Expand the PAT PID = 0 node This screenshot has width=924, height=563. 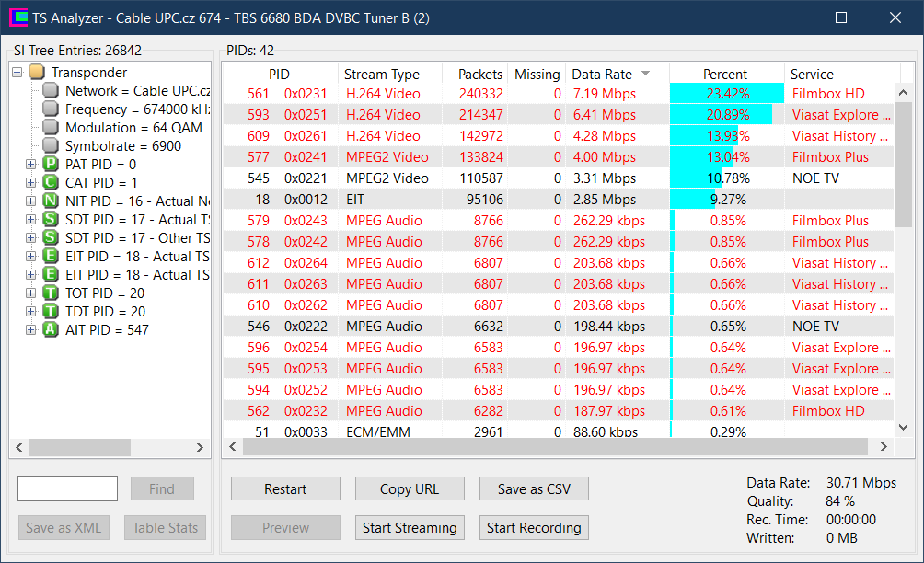pos(30,165)
